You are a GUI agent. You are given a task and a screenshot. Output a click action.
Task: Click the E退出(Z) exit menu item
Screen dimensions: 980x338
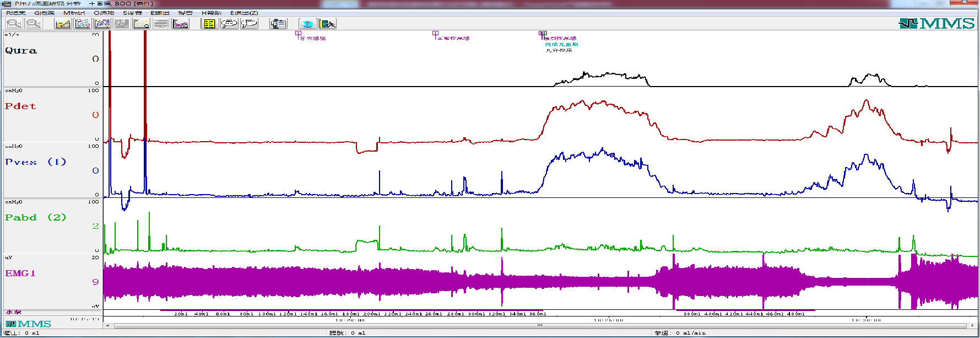pyautogui.click(x=244, y=13)
